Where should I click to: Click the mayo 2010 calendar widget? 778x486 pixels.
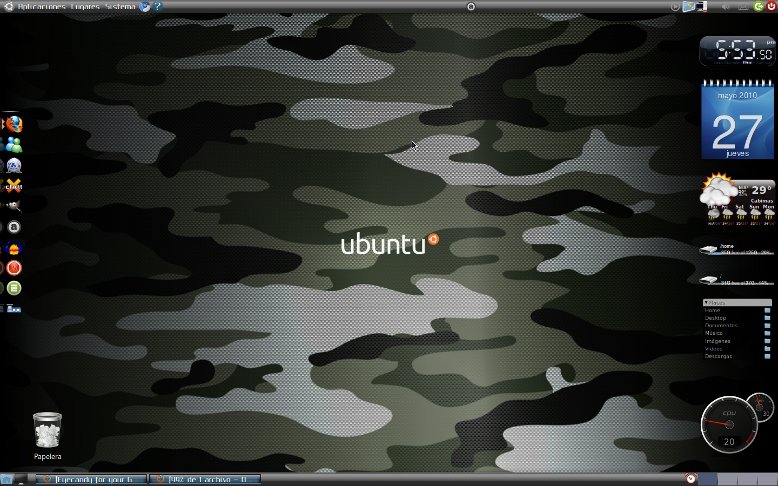click(x=737, y=119)
